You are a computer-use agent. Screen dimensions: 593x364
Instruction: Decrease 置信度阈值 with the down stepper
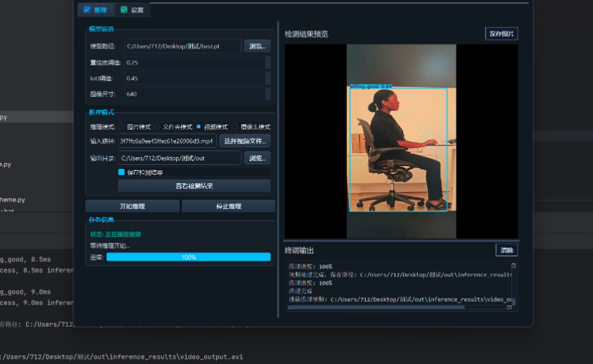click(x=268, y=65)
